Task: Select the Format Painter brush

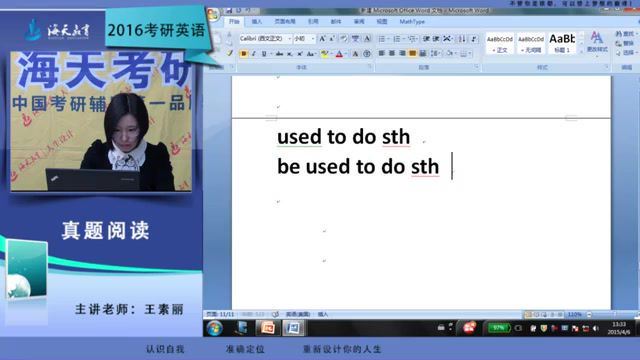Action: click(230, 53)
